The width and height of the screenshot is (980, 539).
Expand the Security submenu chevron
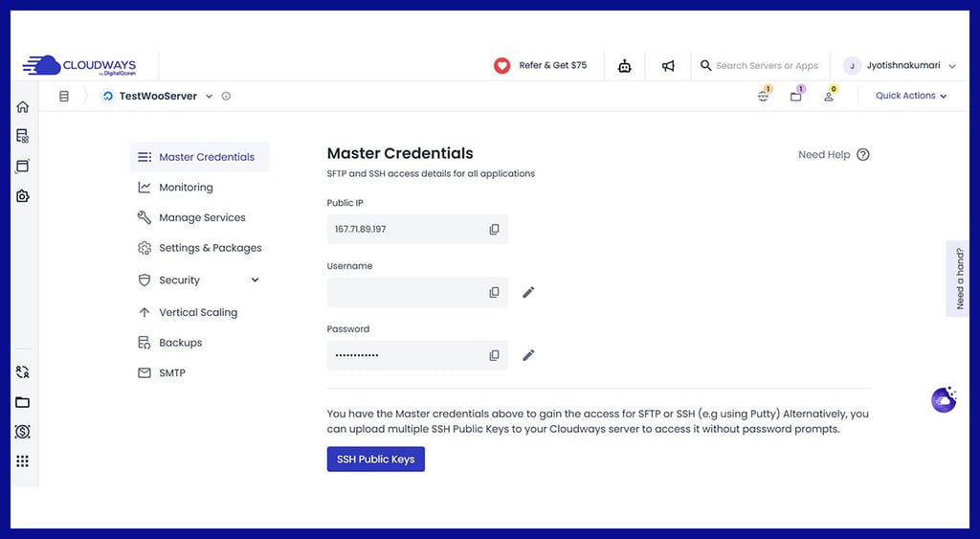coord(255,281)
